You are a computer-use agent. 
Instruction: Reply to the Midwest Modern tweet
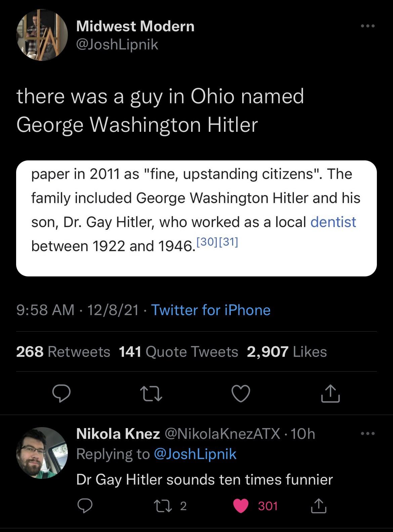pyautogui.click(x=61, y=394)
